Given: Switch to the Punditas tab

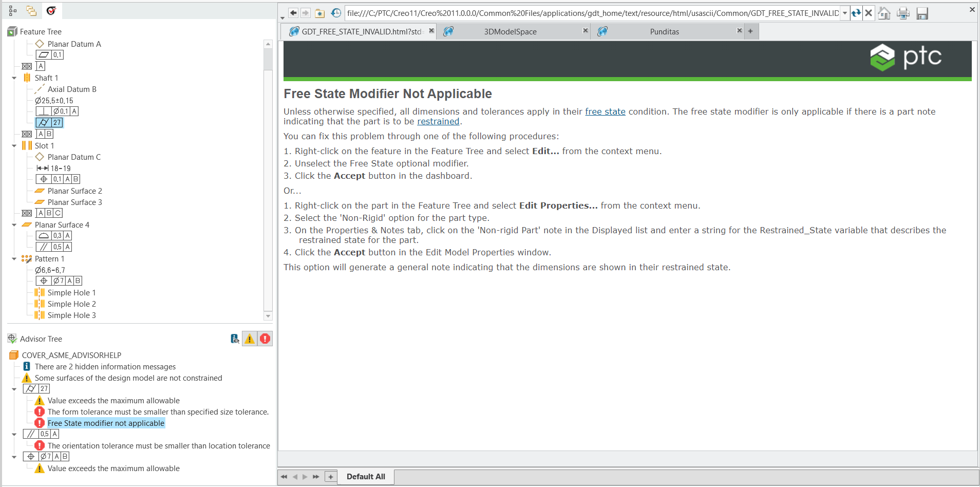Looking at the screenshot, I should 664,32.
